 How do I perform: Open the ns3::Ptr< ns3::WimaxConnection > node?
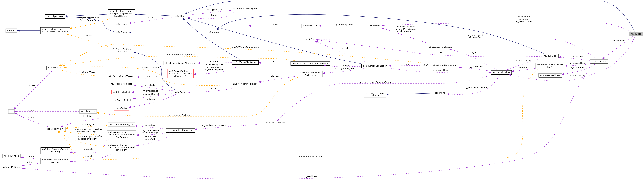tap(440, 65)
